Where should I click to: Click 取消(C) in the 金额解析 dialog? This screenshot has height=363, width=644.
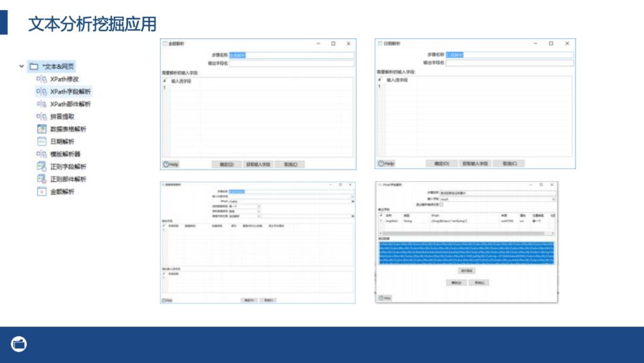tap(290, 164)
